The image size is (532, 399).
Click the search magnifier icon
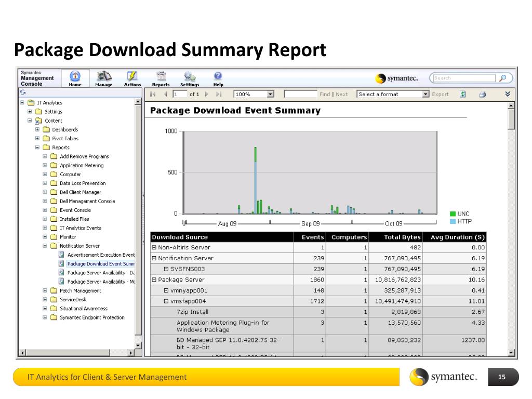pyautogui.click(x=503, y=78)
